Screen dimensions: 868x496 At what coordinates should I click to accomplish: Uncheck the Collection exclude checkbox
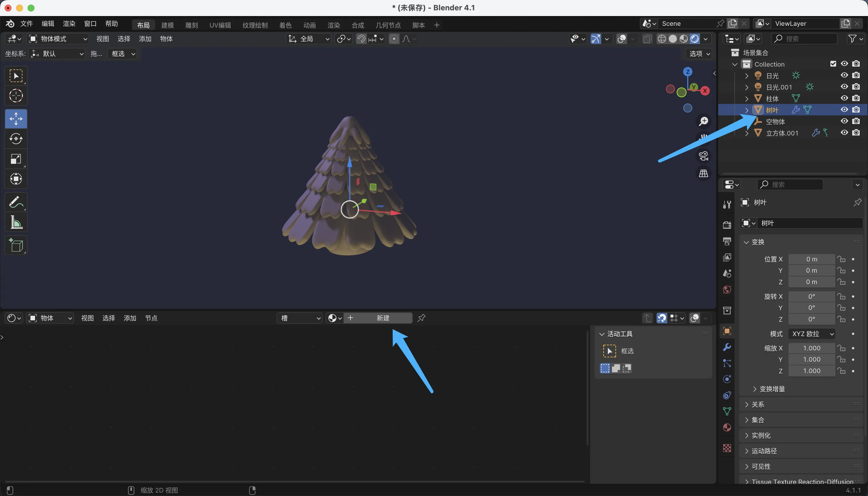[833, 64]
